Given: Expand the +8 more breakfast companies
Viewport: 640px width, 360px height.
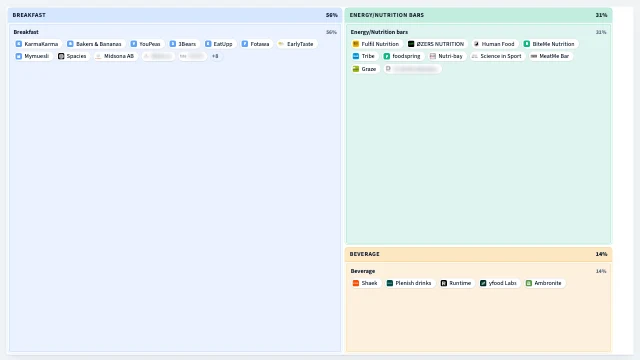Looking at the screenshot, I should (x=215, y=56).
